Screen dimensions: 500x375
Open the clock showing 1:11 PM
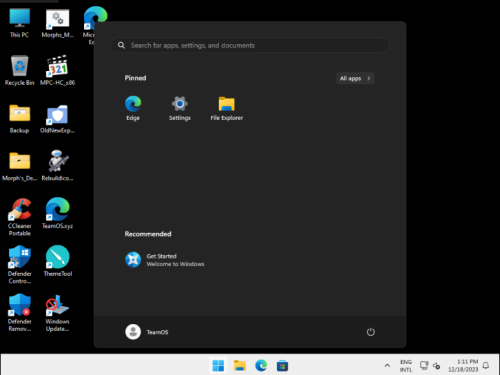click(x=463, y=366)
